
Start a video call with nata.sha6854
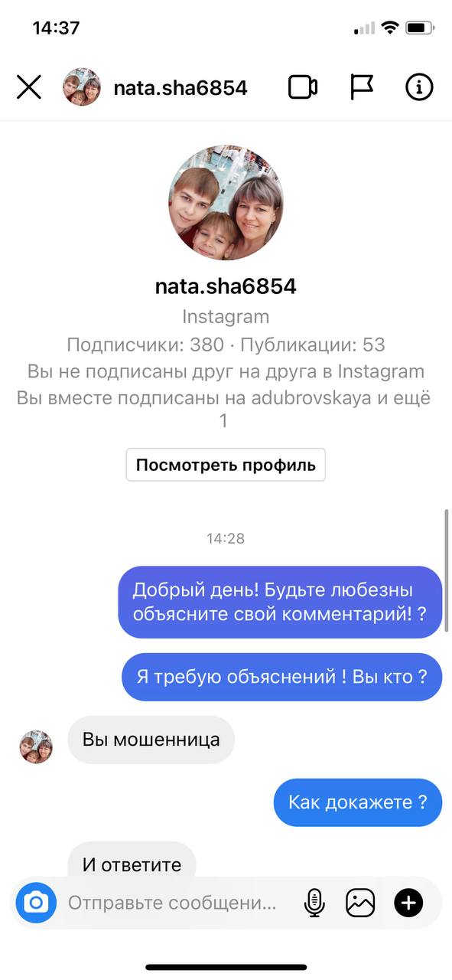[303, 87]
